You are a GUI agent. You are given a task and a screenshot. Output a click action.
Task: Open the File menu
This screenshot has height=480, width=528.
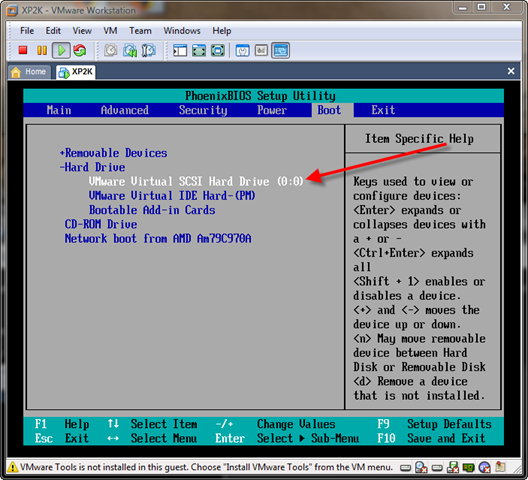coord(27,31)
